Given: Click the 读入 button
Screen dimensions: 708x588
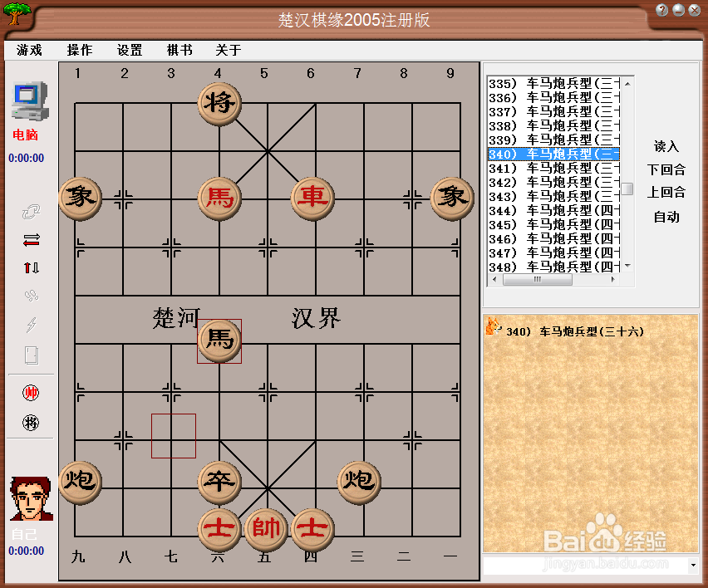Looking at the screenshot, I should (666, 146).
